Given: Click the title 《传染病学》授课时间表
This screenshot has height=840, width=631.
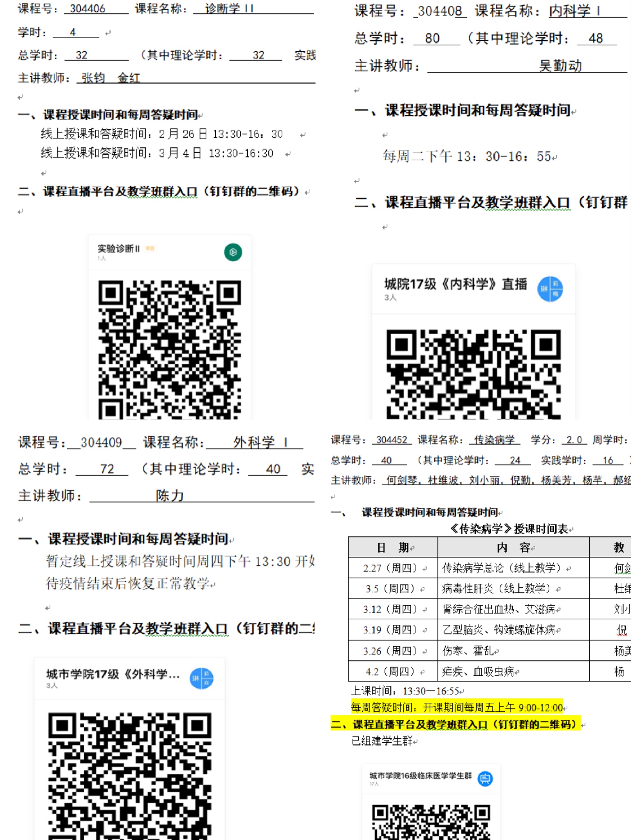Looking at the screenshot, I should 509,529.
